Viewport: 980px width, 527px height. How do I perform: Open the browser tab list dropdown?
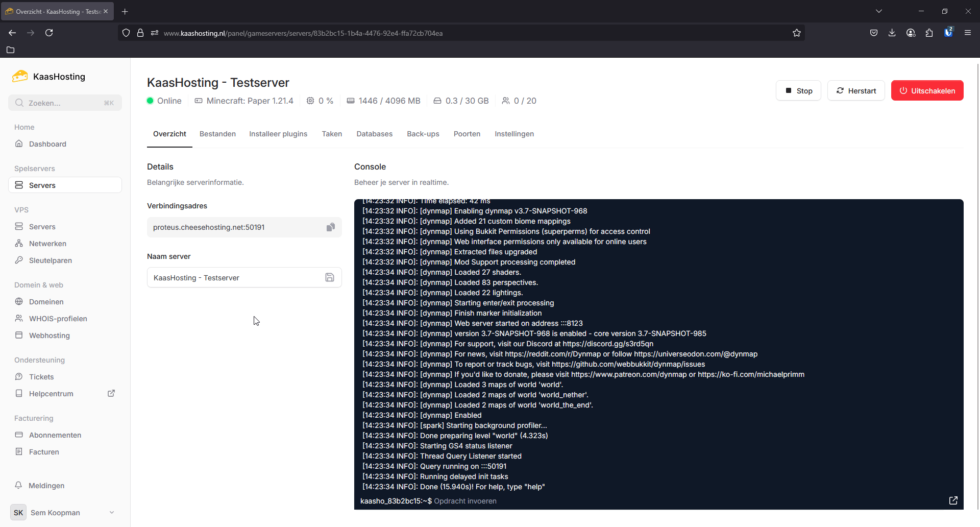pos(879,11)
